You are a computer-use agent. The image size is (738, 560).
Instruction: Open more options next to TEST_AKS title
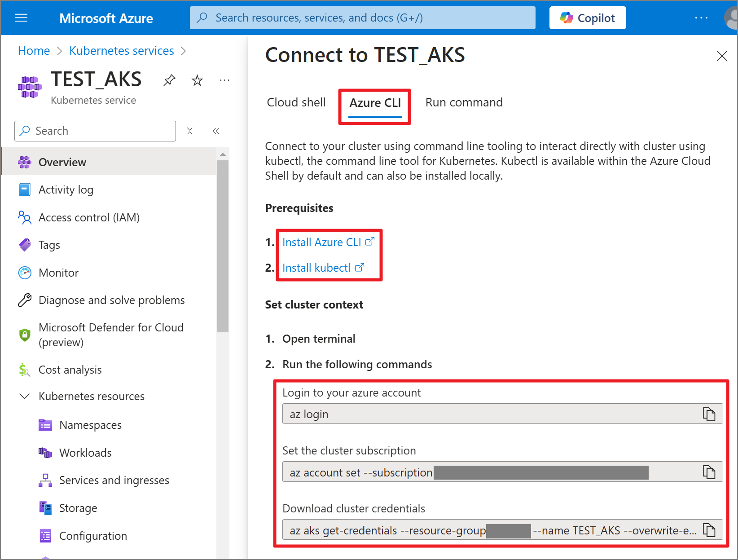coord(224,80)
